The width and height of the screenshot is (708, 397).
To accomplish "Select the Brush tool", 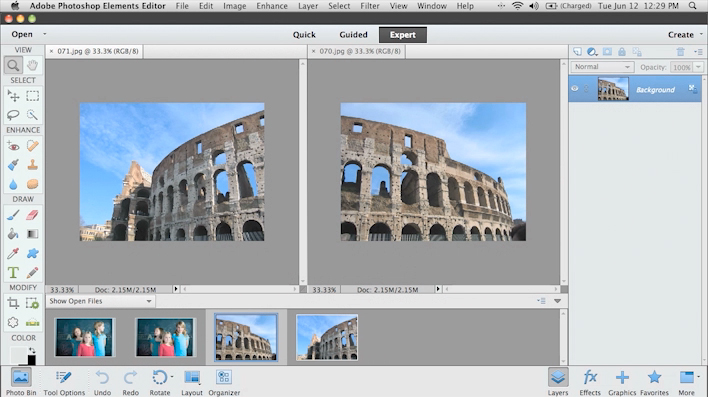I will click(13, 215).
